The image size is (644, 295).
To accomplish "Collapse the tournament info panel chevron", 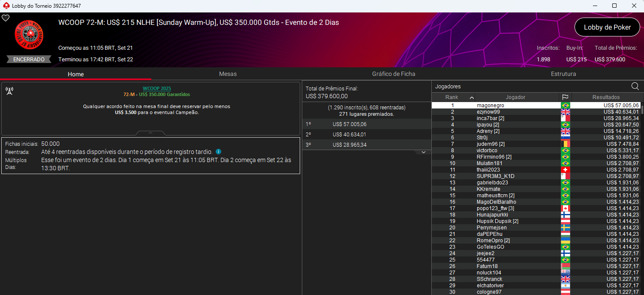I will coord(150,133).
